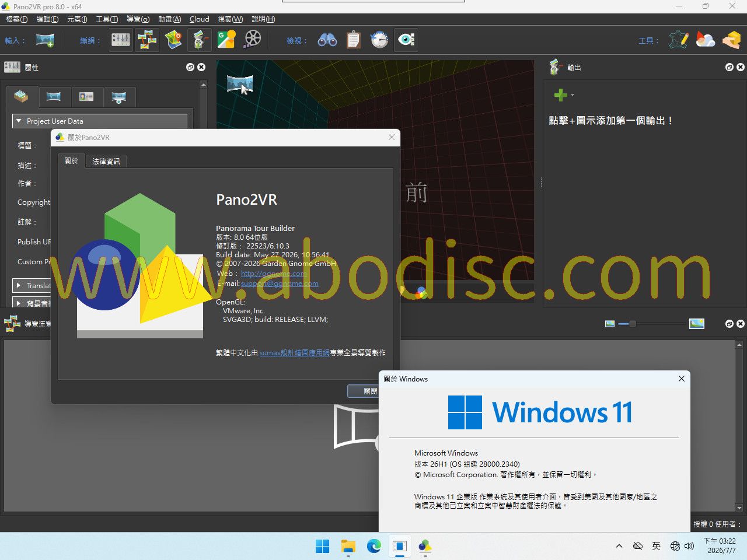This screenshot has width=747, height=560.
Task: Open the History clock icon
Action: [379, 40]
